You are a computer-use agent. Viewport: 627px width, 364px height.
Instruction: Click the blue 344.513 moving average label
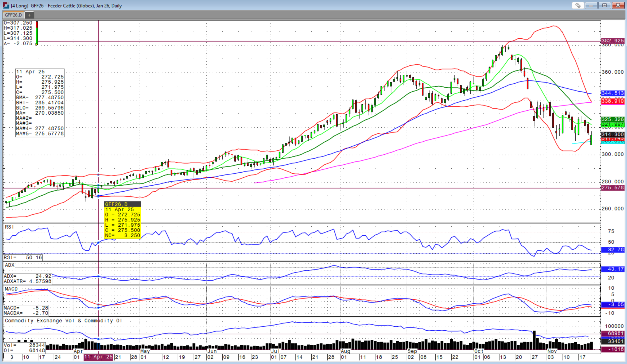612,93
